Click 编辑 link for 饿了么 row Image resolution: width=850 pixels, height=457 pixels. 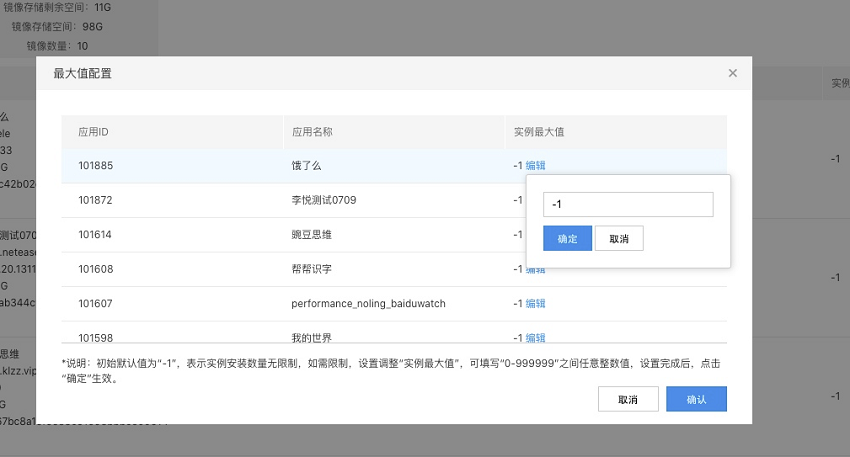(536, 165)
